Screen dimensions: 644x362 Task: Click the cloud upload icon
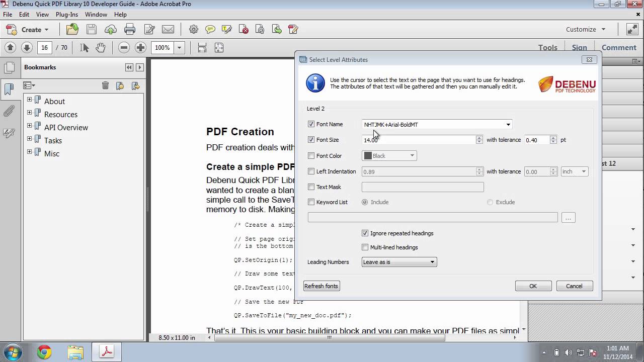[x=110, y=29]
